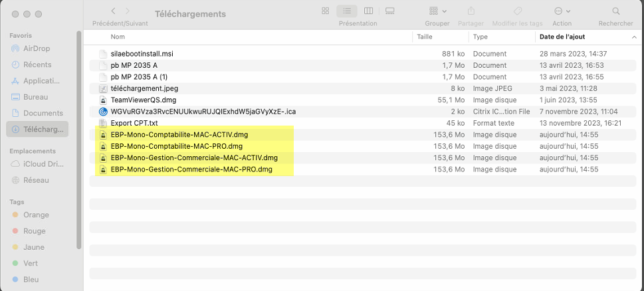Sort by Date de l'ajout header

click(562, 37)
